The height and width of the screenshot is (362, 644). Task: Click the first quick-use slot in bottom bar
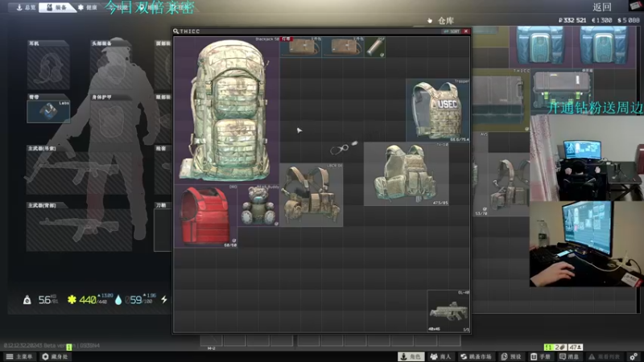211,340
